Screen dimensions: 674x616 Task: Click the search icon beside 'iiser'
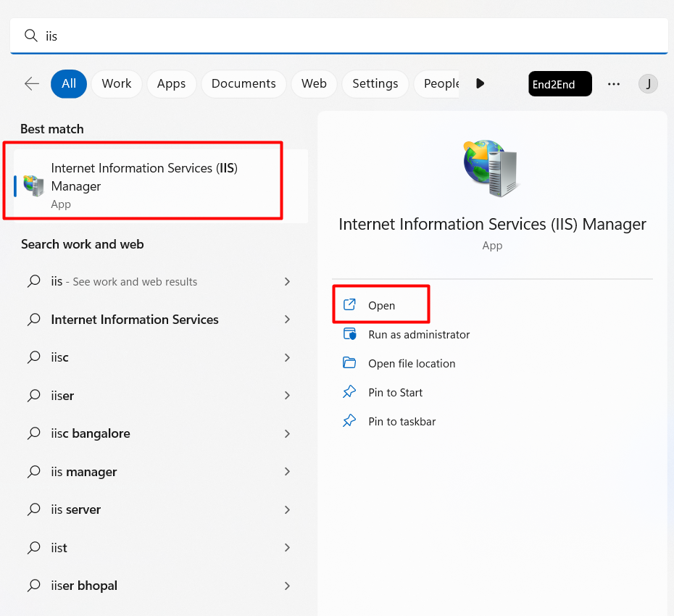tap(33, 396)
